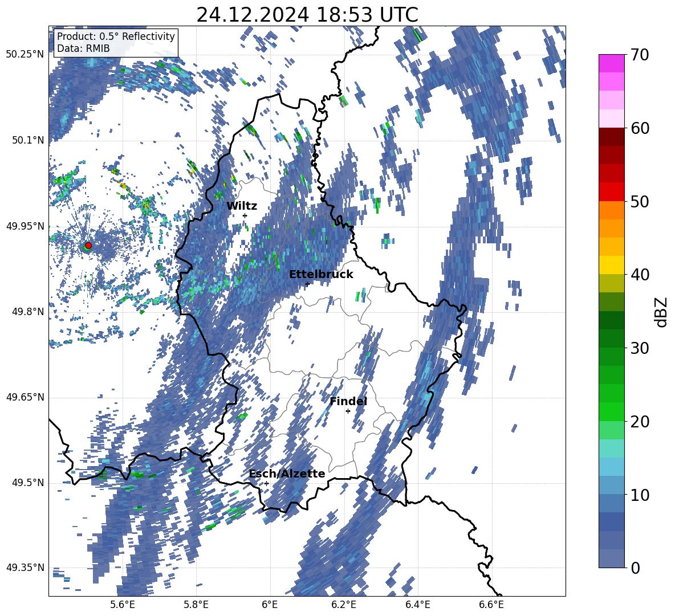Screen dimensions: 675x616
Task: Click the bright red colorbar segment near 50
Action: pyautogui.click(x=611, y=192)
